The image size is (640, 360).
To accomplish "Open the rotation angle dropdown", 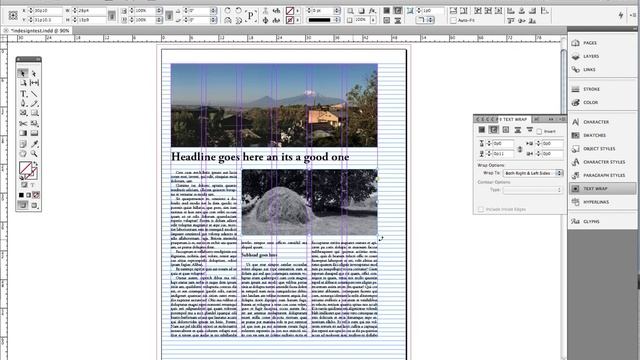I will click(213, 11).
